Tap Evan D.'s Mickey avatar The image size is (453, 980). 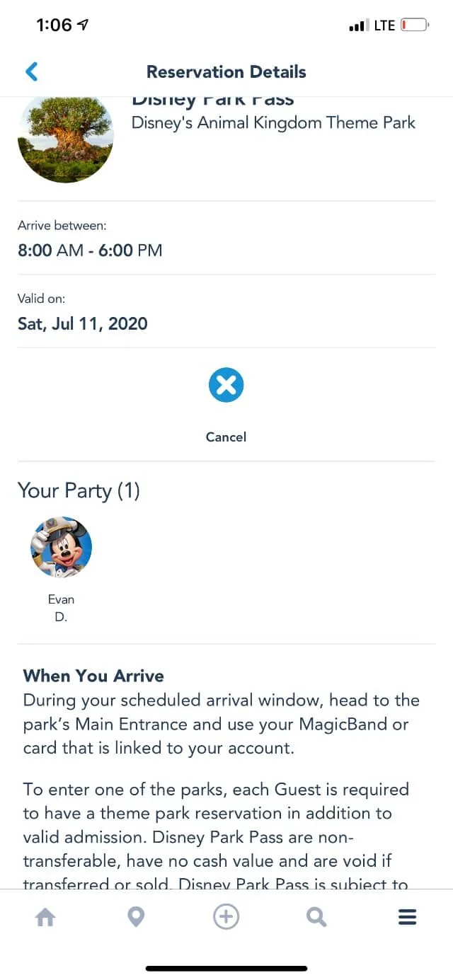coord(62,548)
